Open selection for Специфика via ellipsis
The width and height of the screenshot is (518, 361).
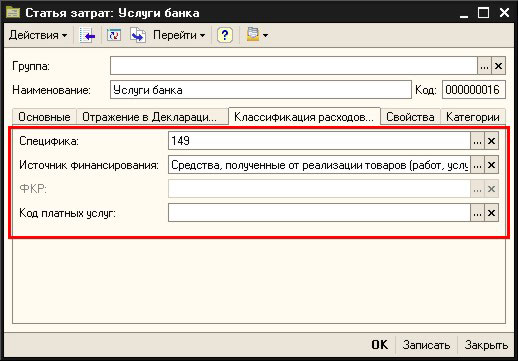[x=477, y=141]
